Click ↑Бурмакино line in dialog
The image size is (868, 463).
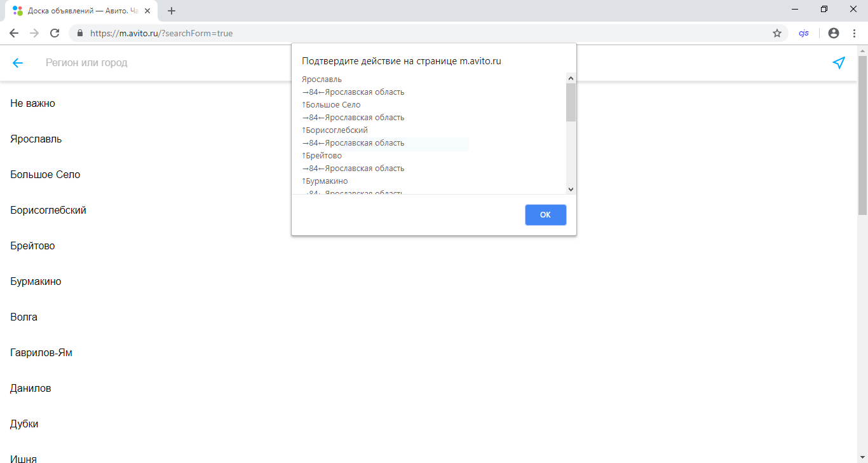[325, 181]
